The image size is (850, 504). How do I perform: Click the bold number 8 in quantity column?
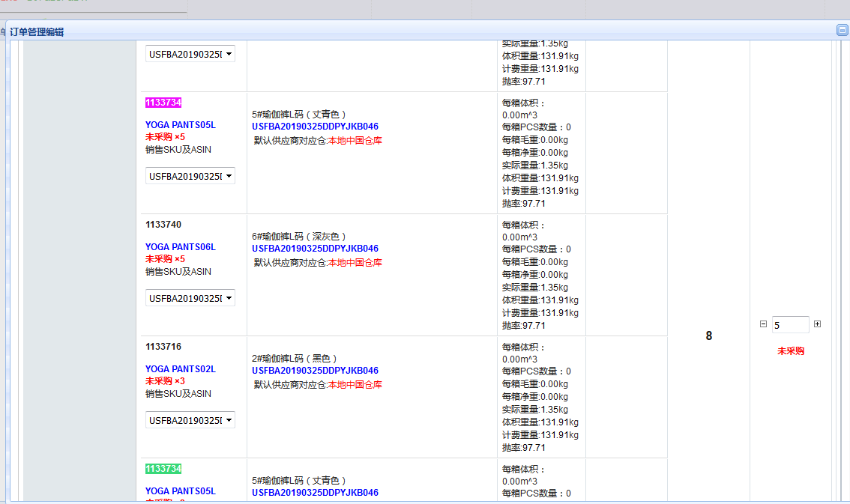(708, 336)
